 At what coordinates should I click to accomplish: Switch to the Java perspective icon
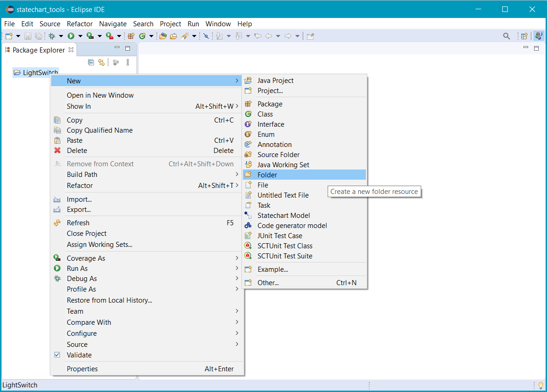(x=539, y=36)
